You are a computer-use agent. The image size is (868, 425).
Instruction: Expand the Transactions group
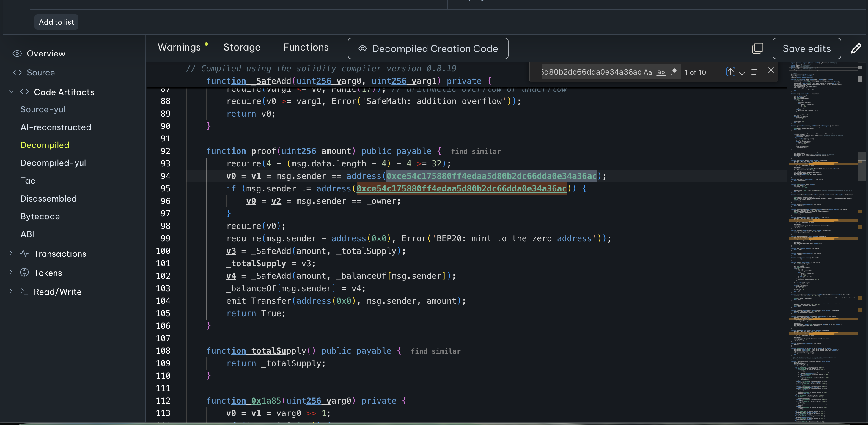pos(11,253)
